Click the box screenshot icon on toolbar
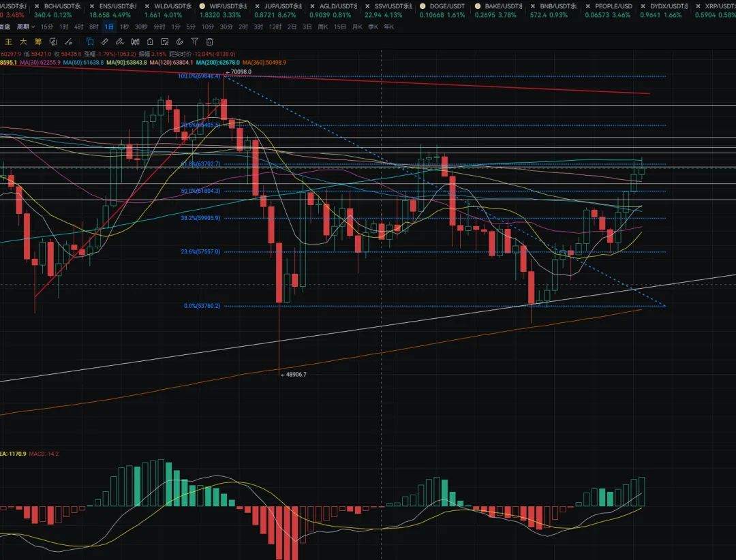The image size is (736, 560). (149, 42)
